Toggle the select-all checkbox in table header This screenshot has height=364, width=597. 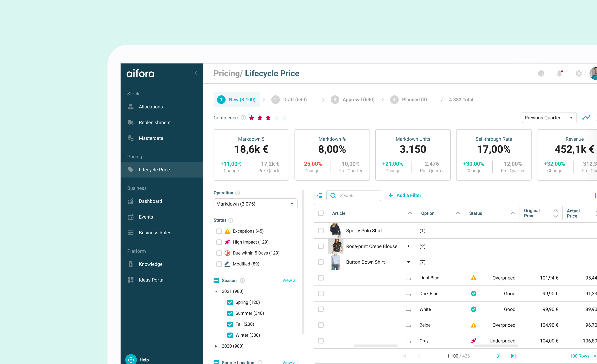click(321, 213)
